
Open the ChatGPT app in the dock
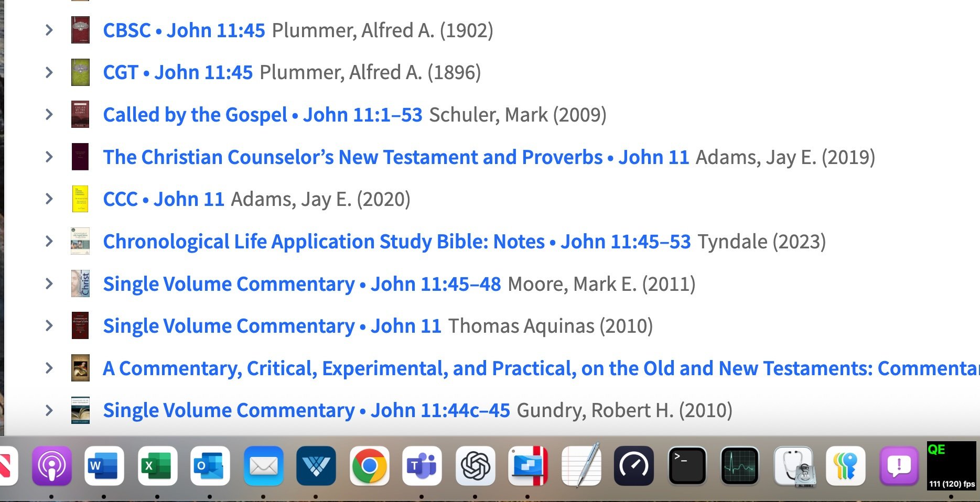click(475, 466)
